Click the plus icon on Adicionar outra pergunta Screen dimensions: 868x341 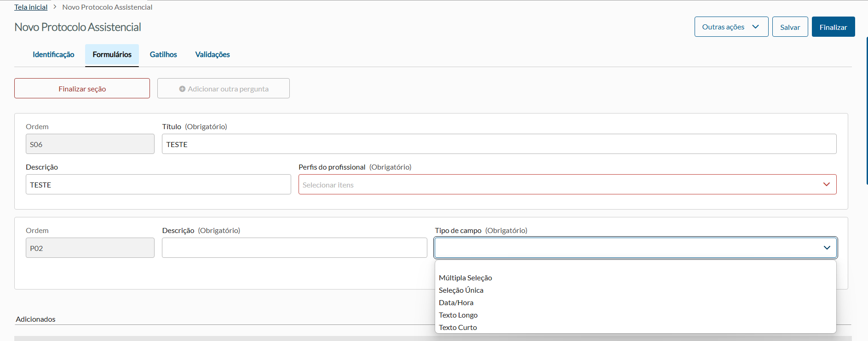182,89
